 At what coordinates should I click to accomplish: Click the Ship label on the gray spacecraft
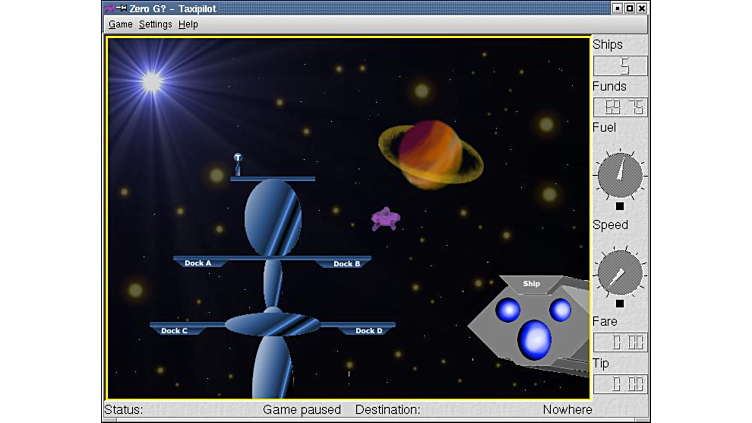point(531,284)
